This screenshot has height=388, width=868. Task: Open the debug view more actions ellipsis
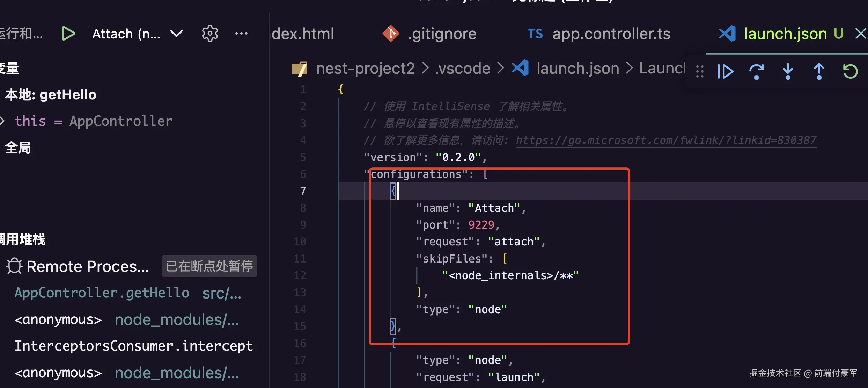241,34
